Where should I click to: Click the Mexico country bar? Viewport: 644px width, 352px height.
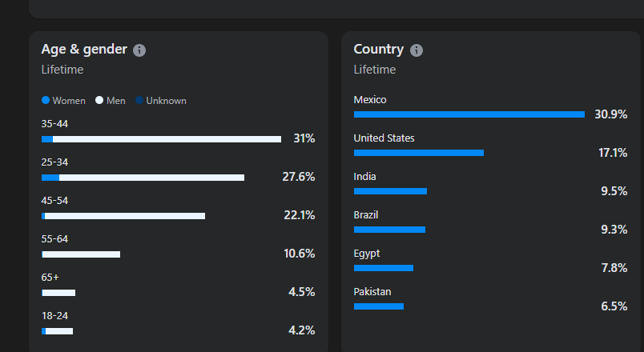[x=469, y=114]
